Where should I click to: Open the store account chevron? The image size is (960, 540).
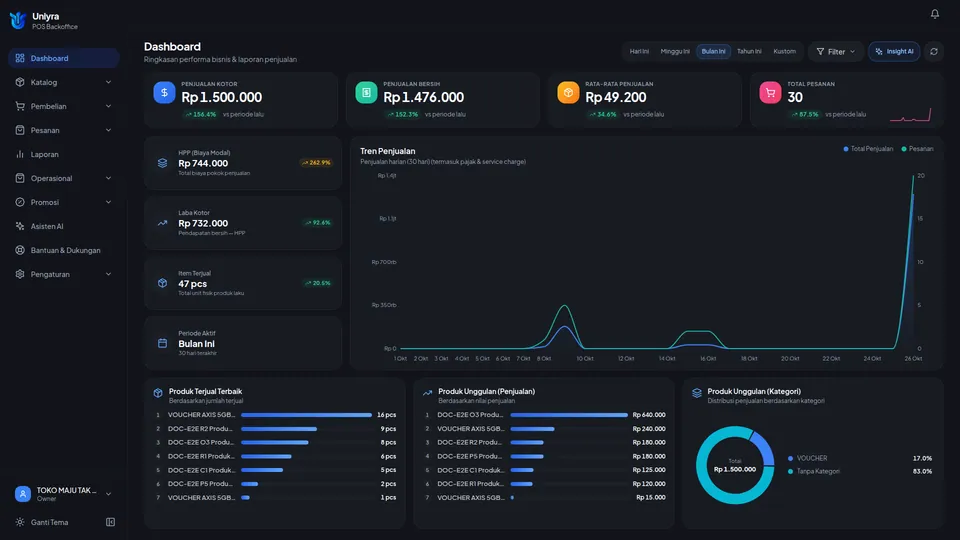pos(108,493)
